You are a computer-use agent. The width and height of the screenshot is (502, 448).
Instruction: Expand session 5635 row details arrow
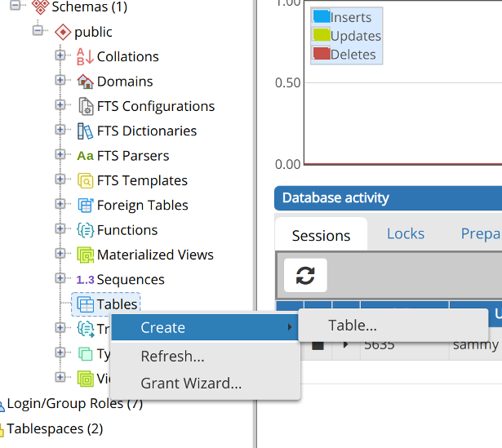(x=345, y=345)
